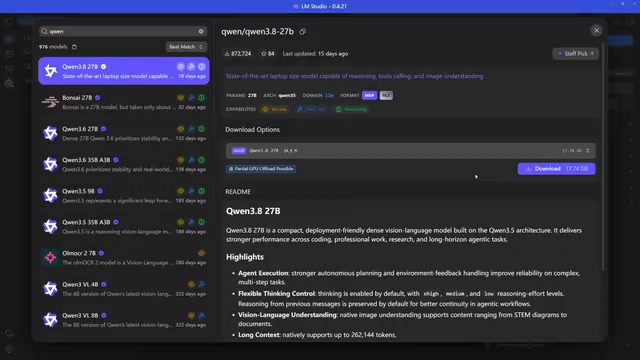Copy the qwen/qwen3.8-27b model identifier
640x360 pixels.
click(302, 31)
